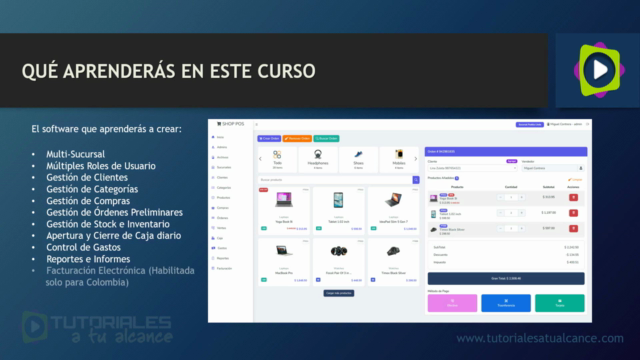This screenshot has height=360, width=640.
Task: Choose pink Efectivo payment method
Action: click(452, 303)
